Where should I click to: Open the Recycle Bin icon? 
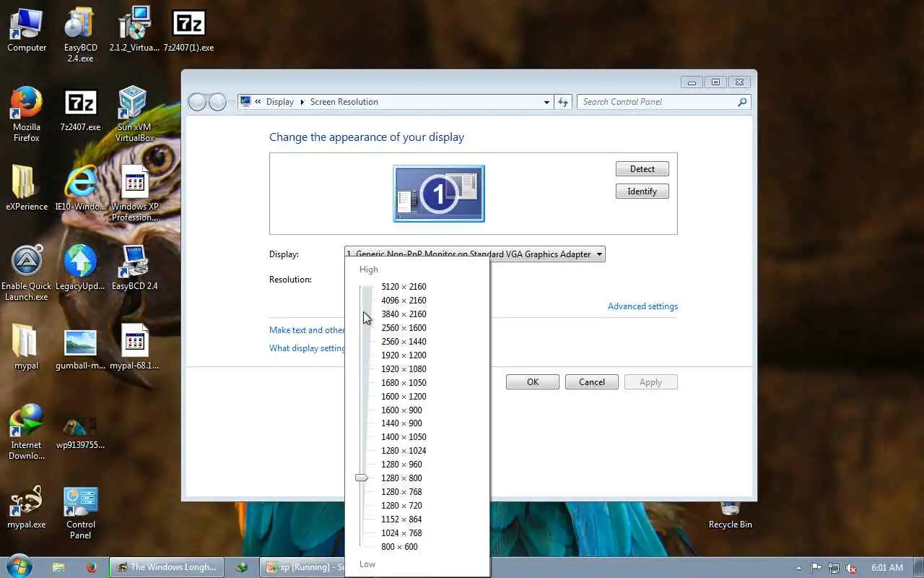pyautogui.click(x=731, y=516)
